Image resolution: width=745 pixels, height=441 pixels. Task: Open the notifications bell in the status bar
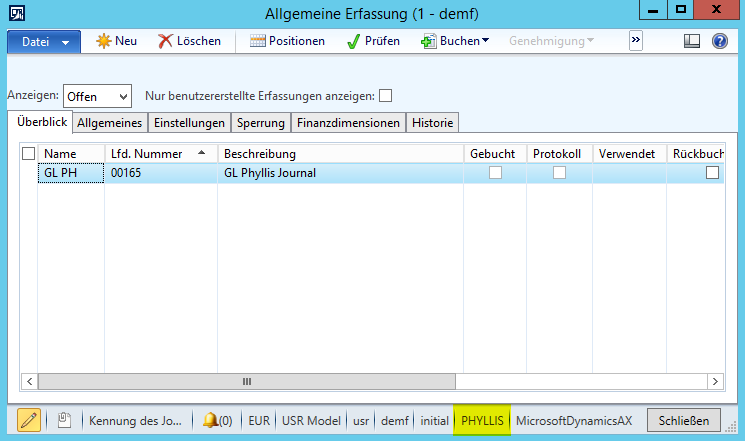click(210, 421)
